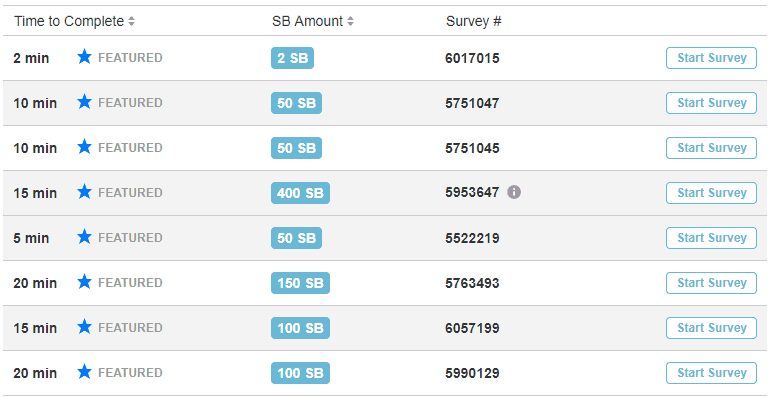Click the featured star on survey 5990129 row
773x397 pixels.
point(84,372)
